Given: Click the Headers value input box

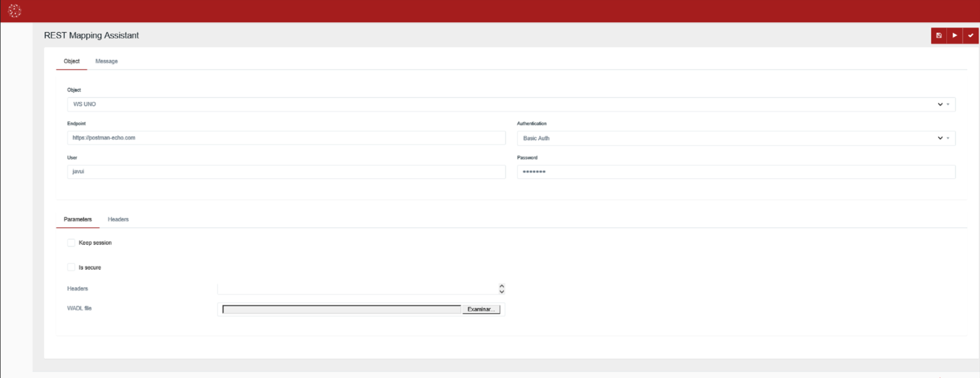Looking at the screenshot, I should (x=356, y=289).
